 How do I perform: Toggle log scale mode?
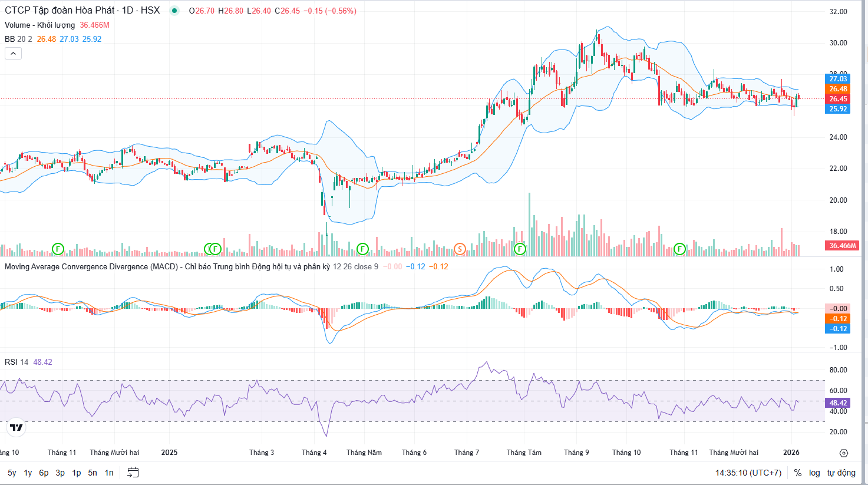pyautogui.click(x=814, y=473)
